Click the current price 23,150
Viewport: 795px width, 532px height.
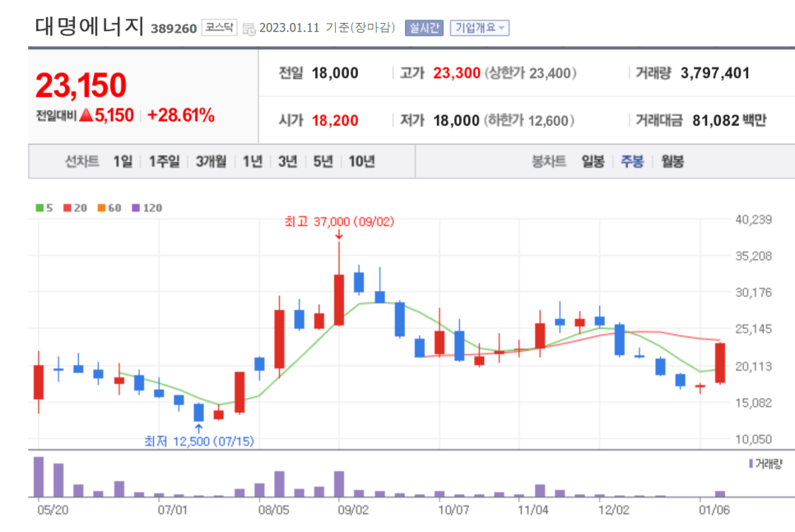click(81, 86)
